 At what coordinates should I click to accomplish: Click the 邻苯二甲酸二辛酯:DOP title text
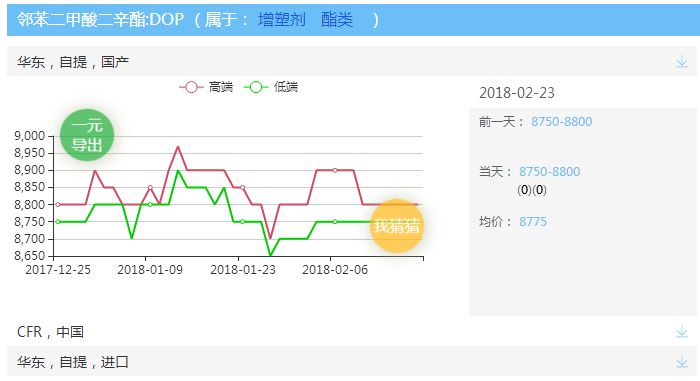(100, 20)
